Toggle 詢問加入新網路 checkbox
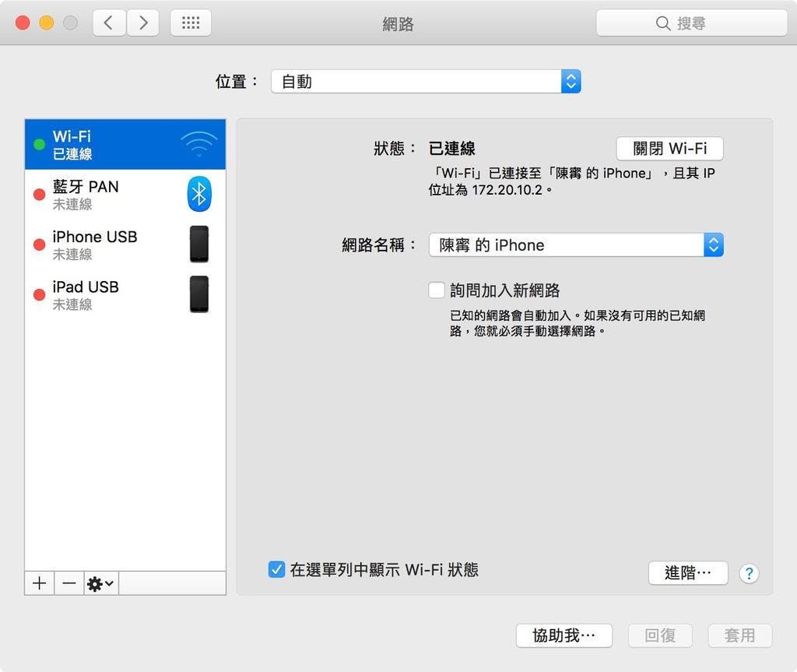 (x=437, y=290)
